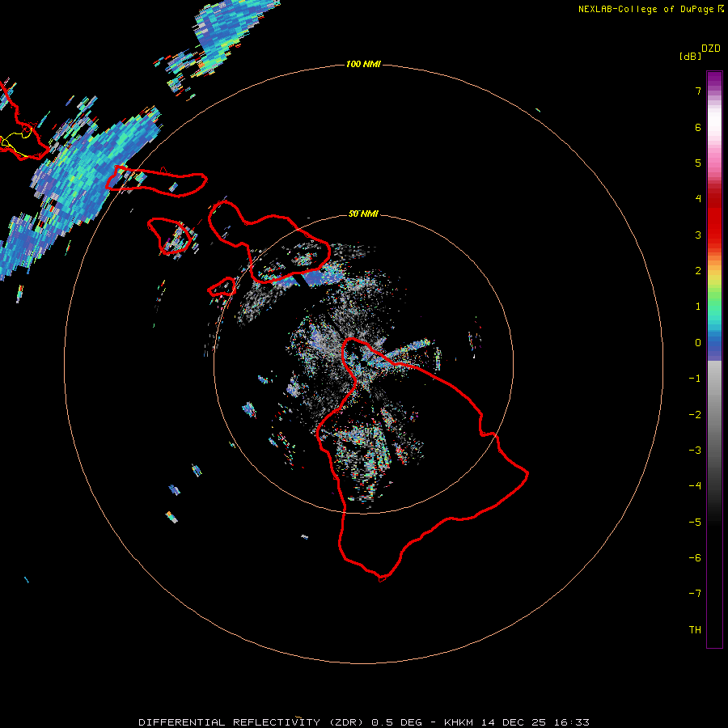Image resolution: width=728 pixels, height=728 pixels.
Task: Click the 5 value on the color scale
Action: pos(698,163)
